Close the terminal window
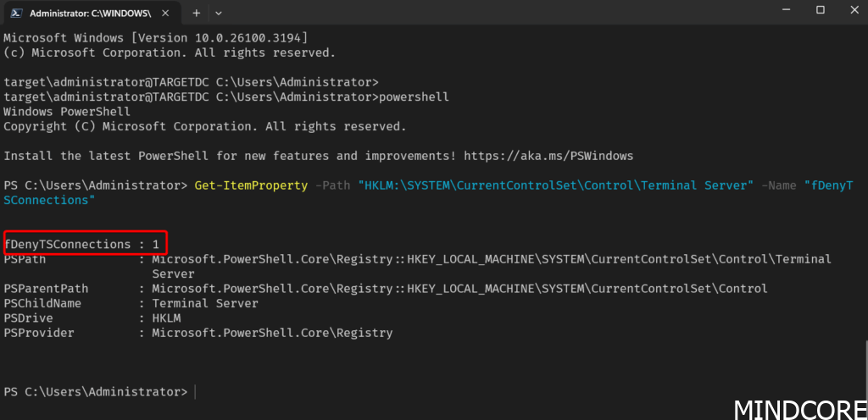Image resolution: width=868 pixels, height=420 pixels. pyautogui.click(x=853, y=10)
